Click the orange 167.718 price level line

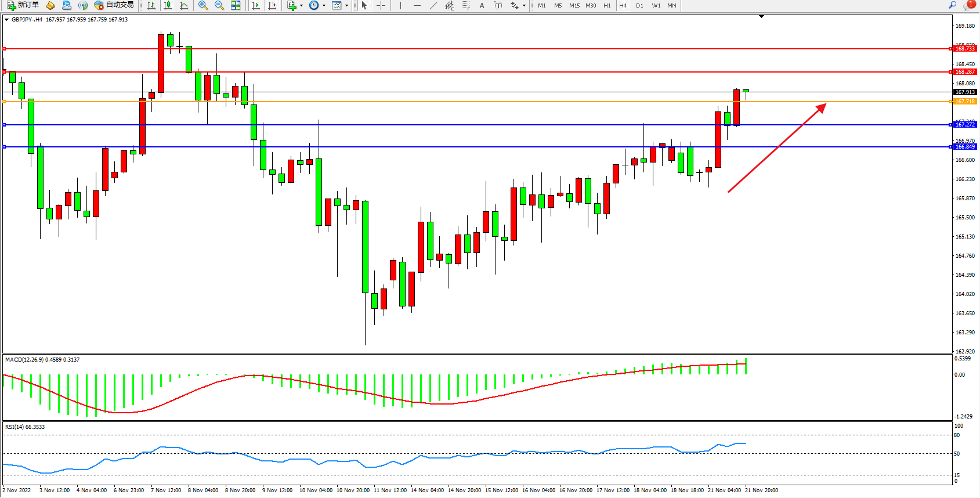464,102
